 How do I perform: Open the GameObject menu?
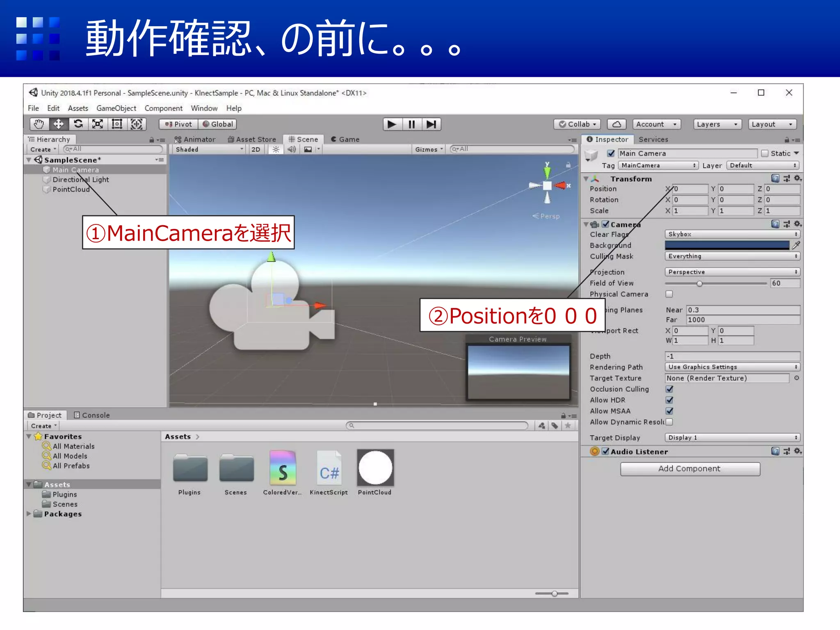point(116,108)
